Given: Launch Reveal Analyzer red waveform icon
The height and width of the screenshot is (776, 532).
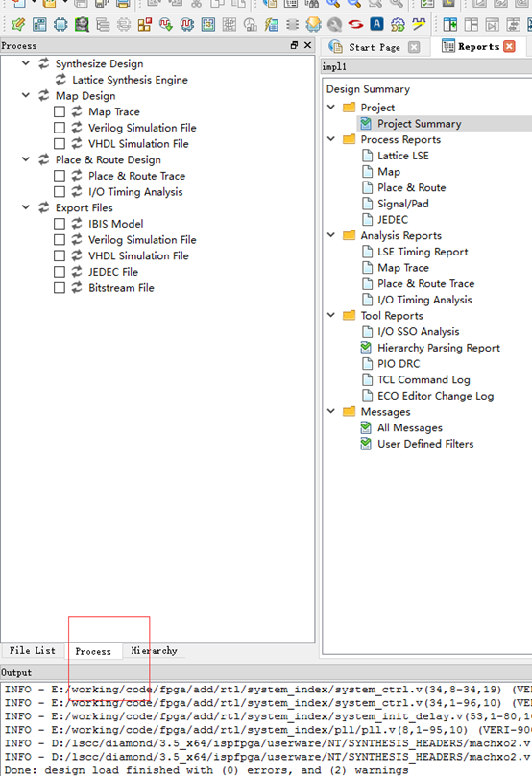Looking at the screenshot, I should pos(187,24).
